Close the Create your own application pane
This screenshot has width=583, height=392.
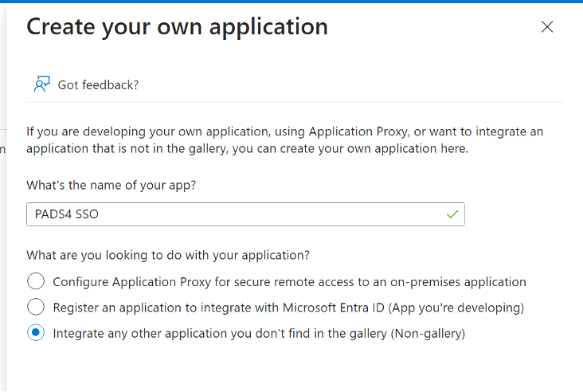tap(547, 27)
